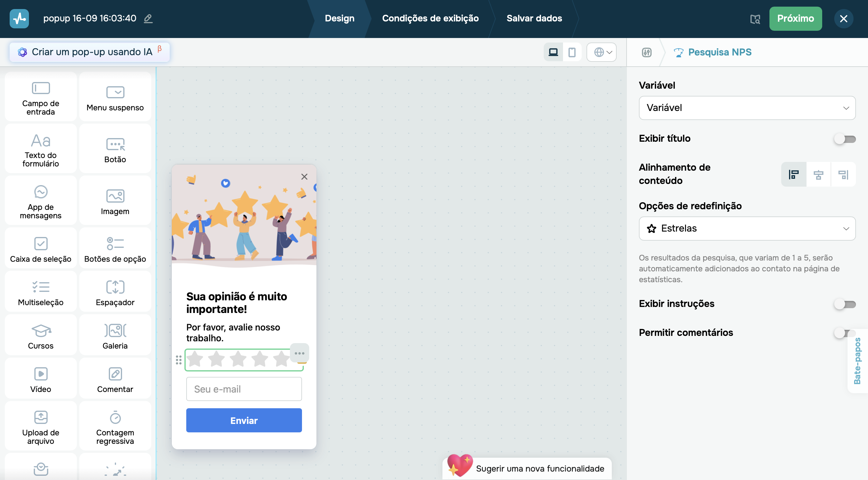Click the Próximo button
Screen dimensions: 868x480
pyautogui.click(x=795, y=18)
